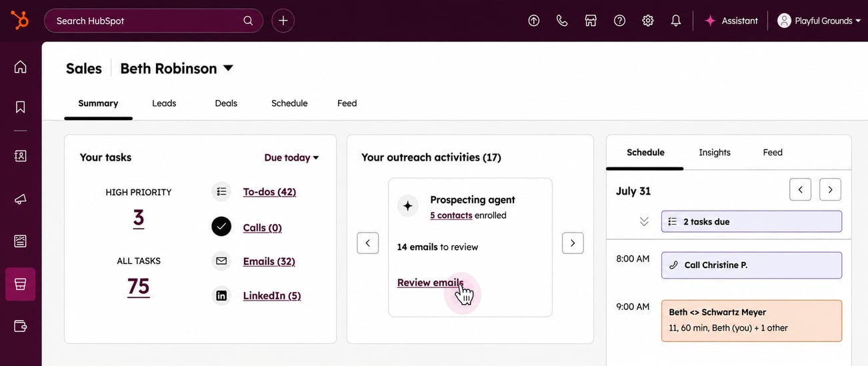The width and height of the screenshot is (868, 366).
Task: Switch to the Deals tab
Action: coord(226,103)
